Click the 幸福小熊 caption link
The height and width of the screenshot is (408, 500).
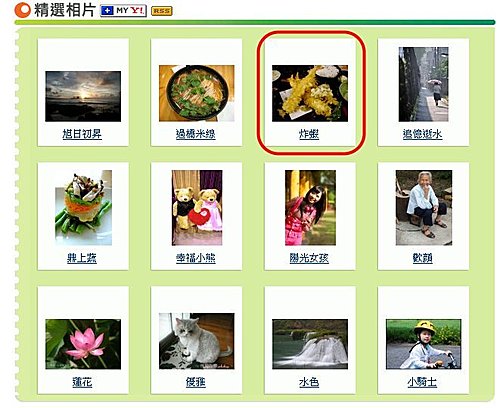click(196, 258)
